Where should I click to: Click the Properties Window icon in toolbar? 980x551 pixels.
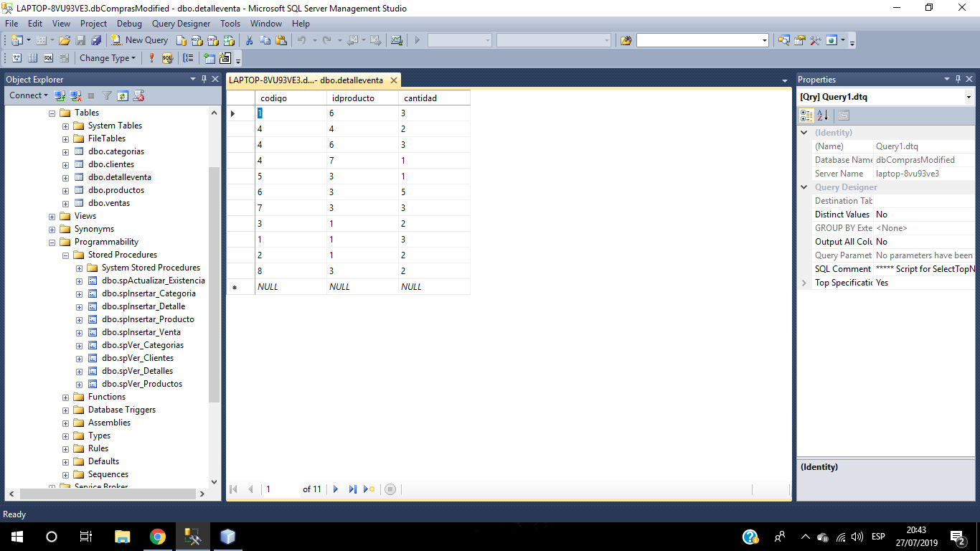(800, 40)
